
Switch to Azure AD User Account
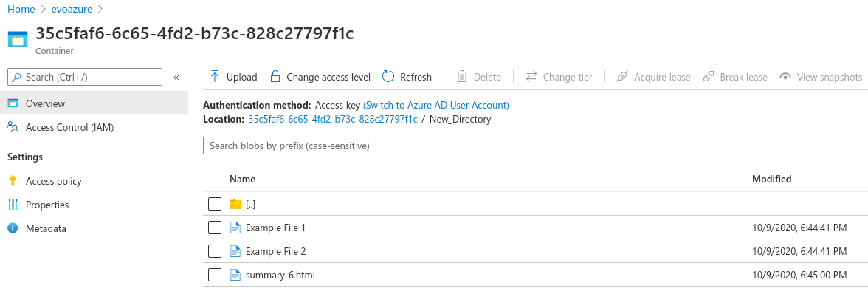coord(436,105)
